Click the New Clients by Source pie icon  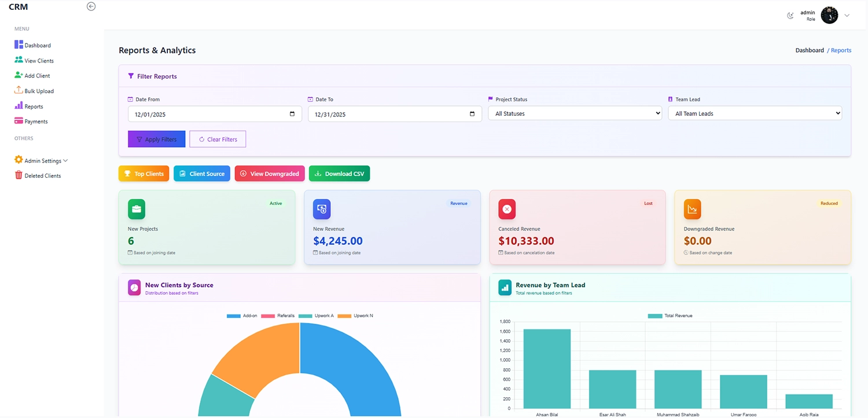tap(134, 287)
